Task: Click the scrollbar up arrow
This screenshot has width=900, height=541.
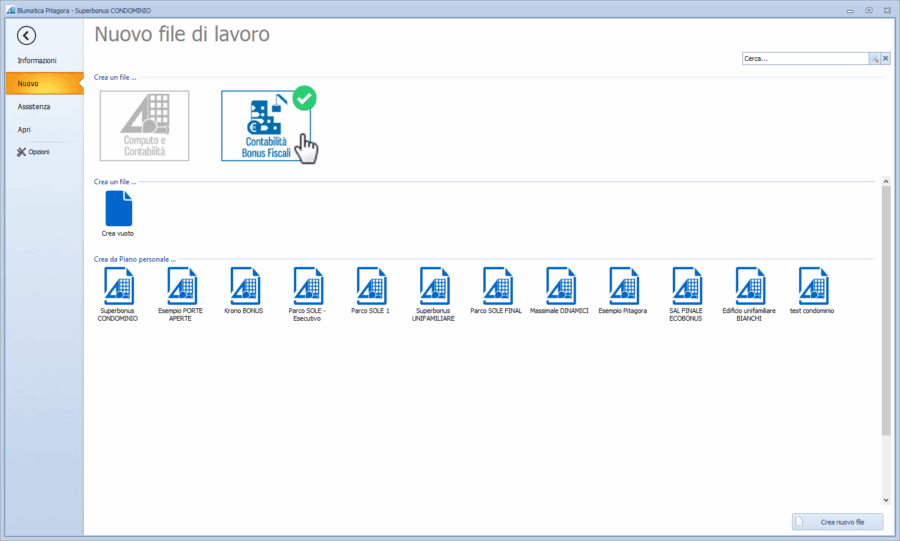Action: (886, 181)
